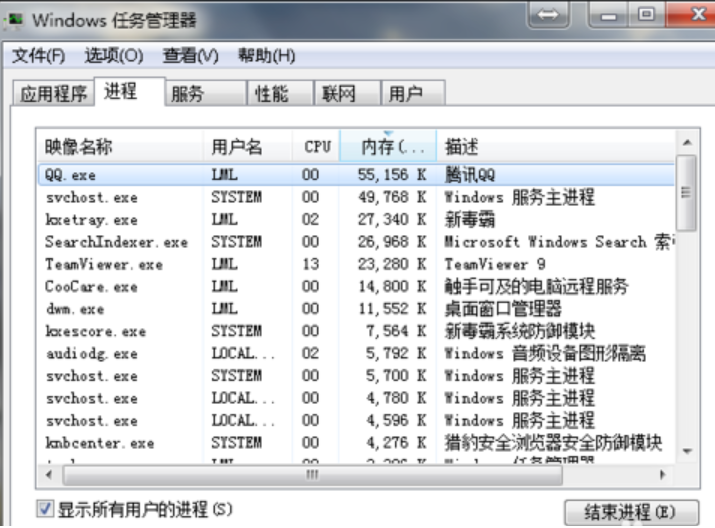The width and height of the screenshot is (715, 528).
Task: Switch to the 性能 tab
Action: pos(271,94)
